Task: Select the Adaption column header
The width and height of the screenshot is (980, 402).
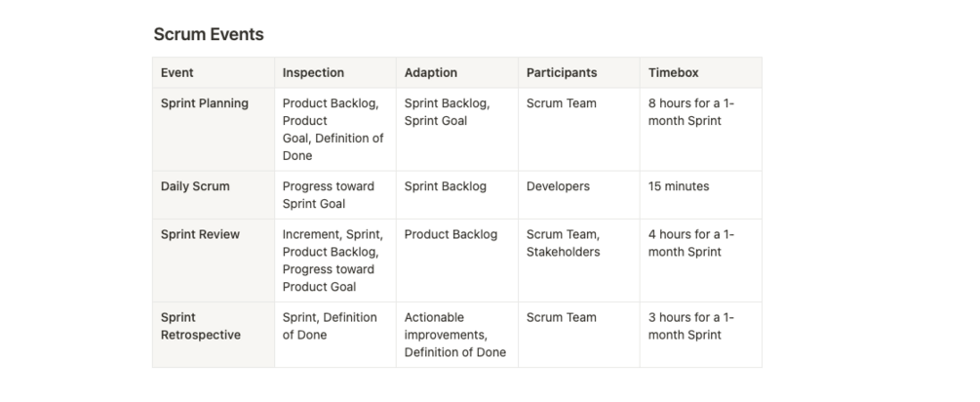Action: 430,72
